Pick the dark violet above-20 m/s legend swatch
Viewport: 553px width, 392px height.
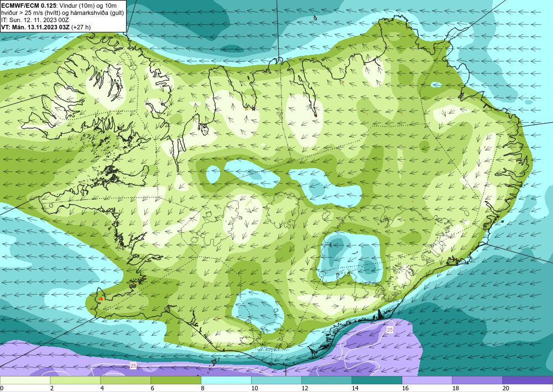click(x=528, y=380)
